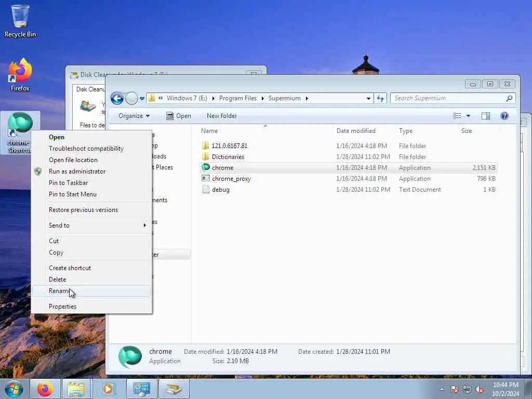Select the chrome Shortcut desktop icon

(20, 132)
